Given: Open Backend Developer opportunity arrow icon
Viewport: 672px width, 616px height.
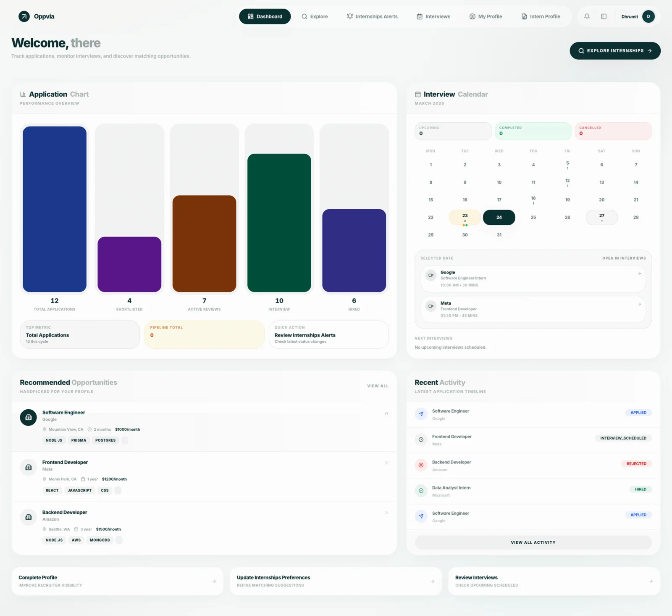Looking at the screenshot, I should pos(386,513).
